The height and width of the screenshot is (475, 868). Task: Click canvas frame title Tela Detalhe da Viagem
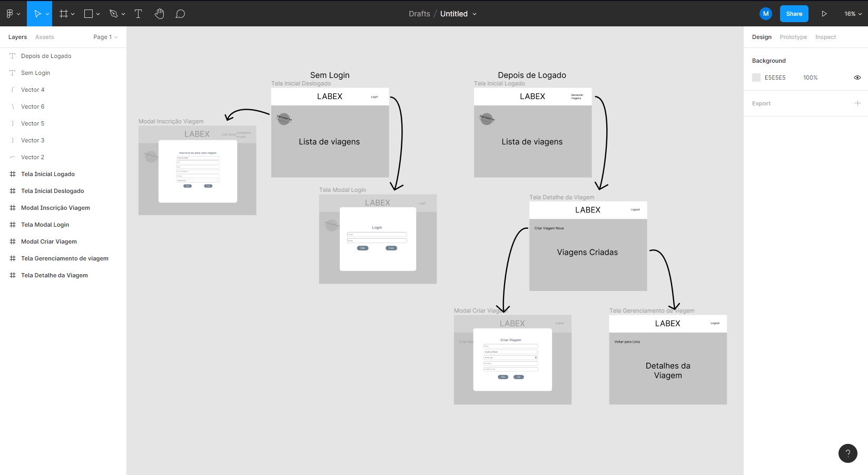[x=561, y=197]
